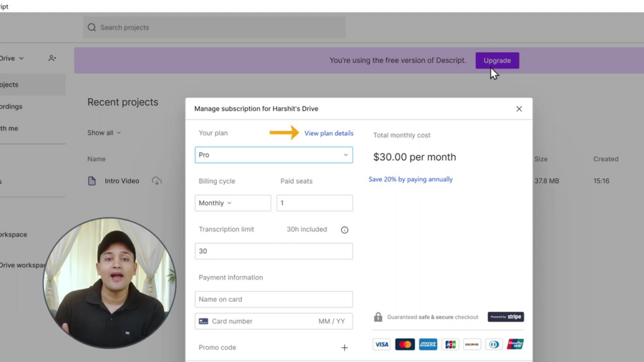Click the Search projects field
The height and width of the screenshot is (362, 644).
pyautogui.click(x=214, y=28)
